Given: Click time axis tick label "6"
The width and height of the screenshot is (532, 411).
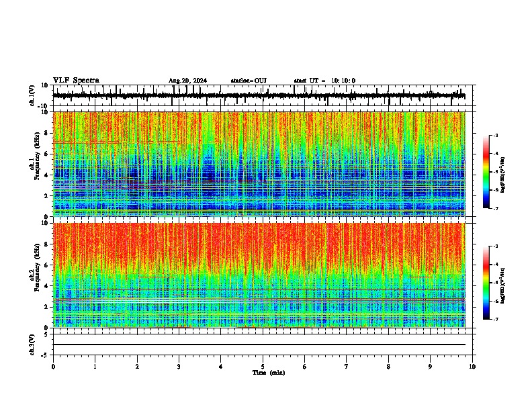Looking at the screenshot, I should coord(305,367).
